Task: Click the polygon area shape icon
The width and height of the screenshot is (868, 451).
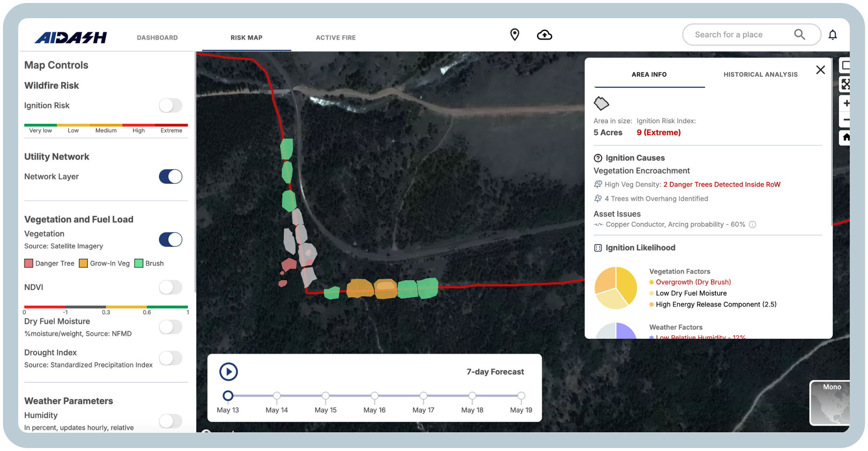Action: [601, 103]
